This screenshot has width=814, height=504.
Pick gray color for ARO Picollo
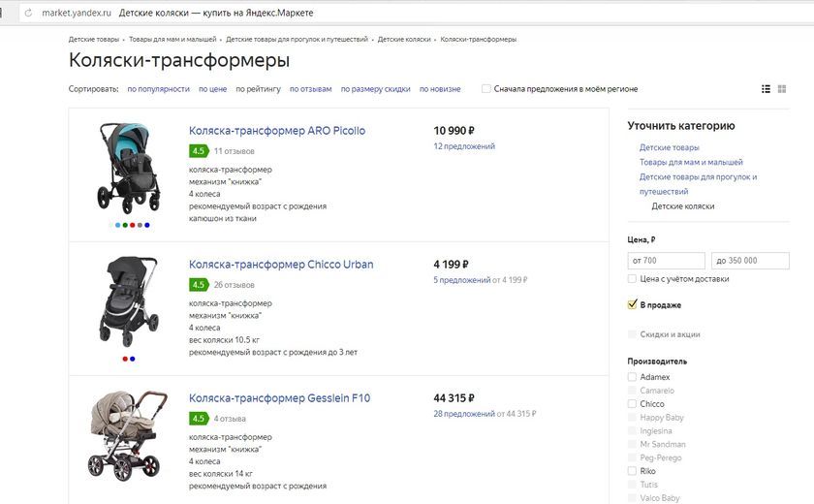[x=140, y=225]
